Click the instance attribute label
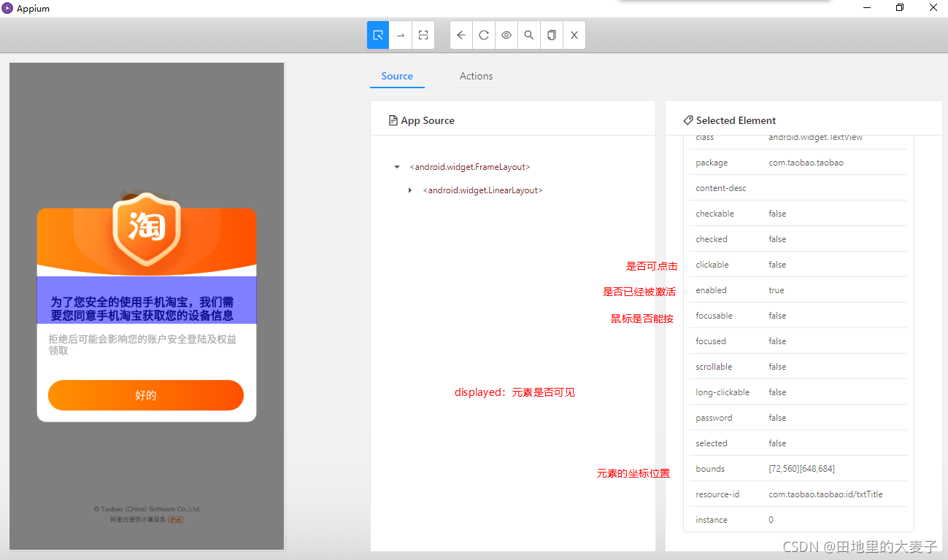Viewport: 948px width, 560px height. tap(711, 520)
